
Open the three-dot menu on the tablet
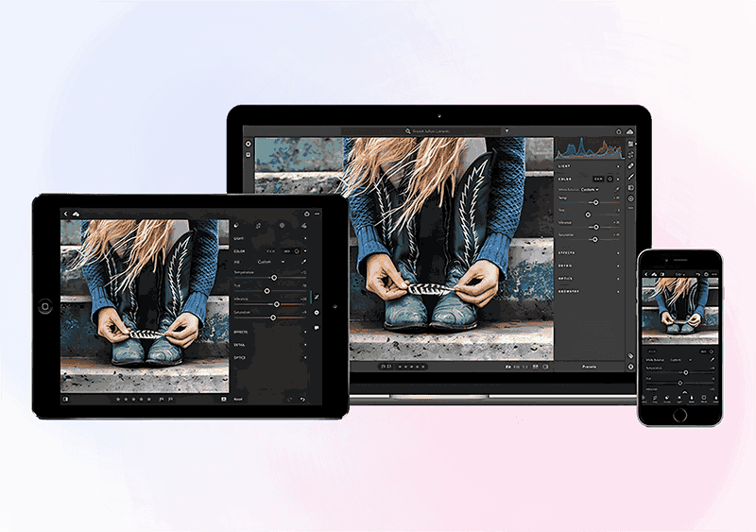click(317, 215)
